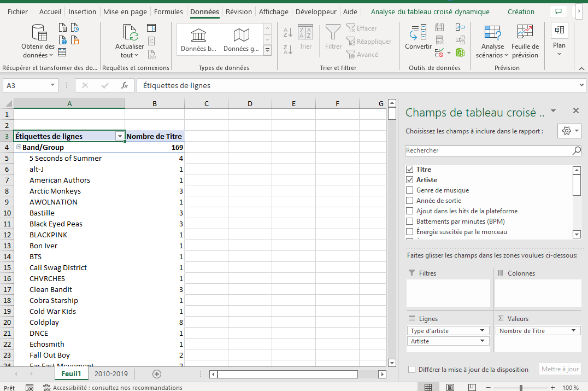The image size is (588, 391).
Task: Check the Année de sortie field
Action: (x=410, y=200)
